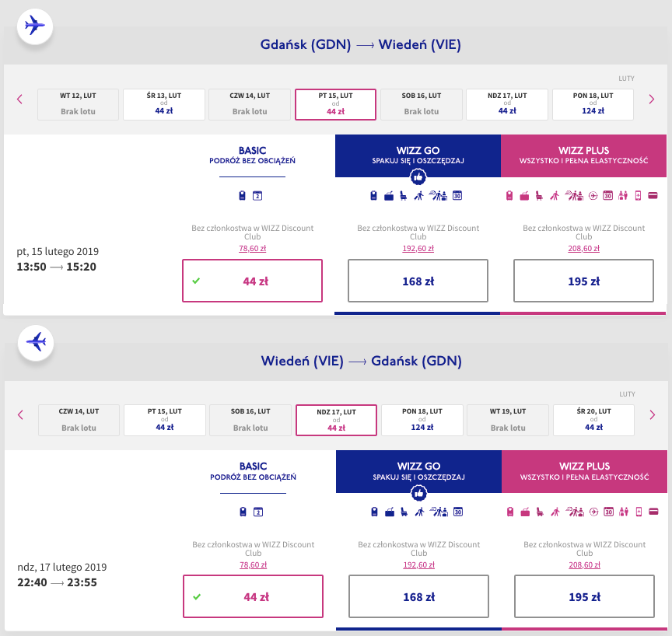Select outbound WIZZ GO fare 168 zł
Image resolution: width=672 pixels, height=636 pixels.
tap(418, 281)
